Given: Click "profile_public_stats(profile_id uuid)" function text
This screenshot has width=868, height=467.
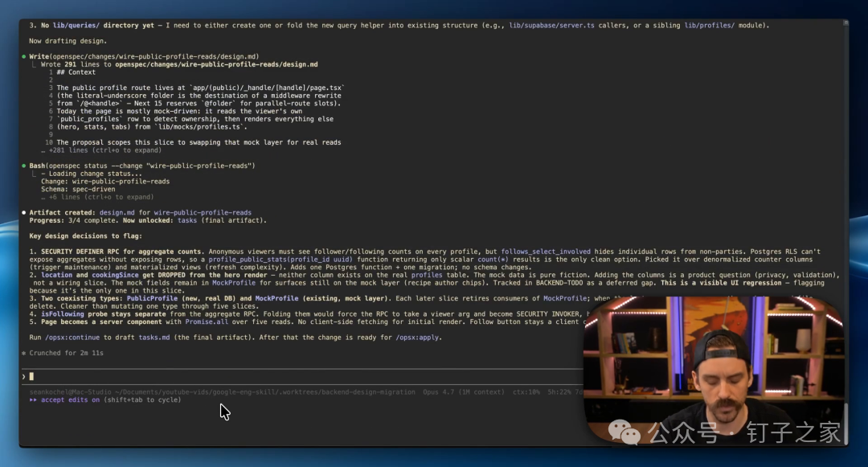Looking at the screenshot, I should (280, 259).
